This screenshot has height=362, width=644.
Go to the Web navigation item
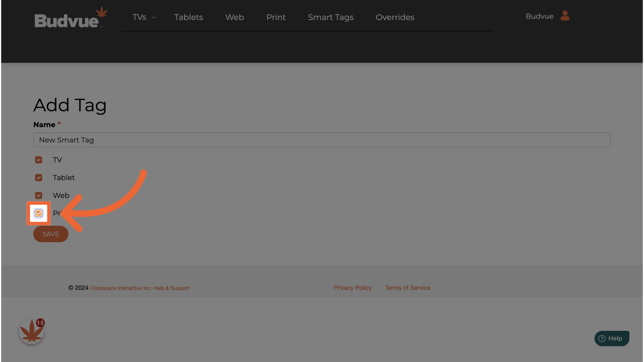click(234, 17)
